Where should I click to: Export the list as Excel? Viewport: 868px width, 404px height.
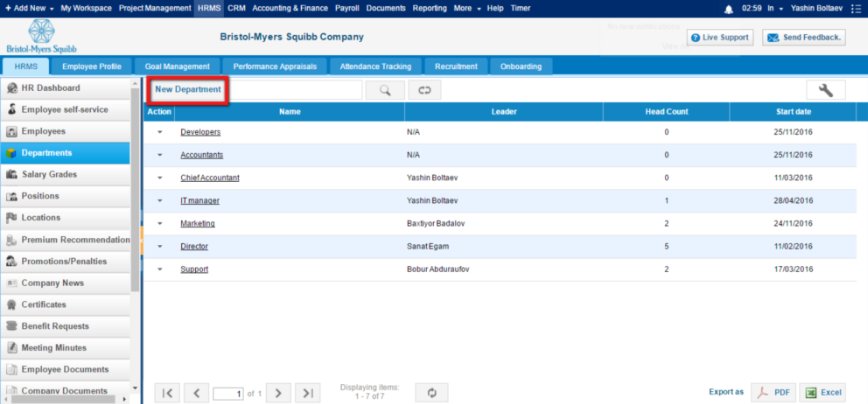click(x=822, y=393)
